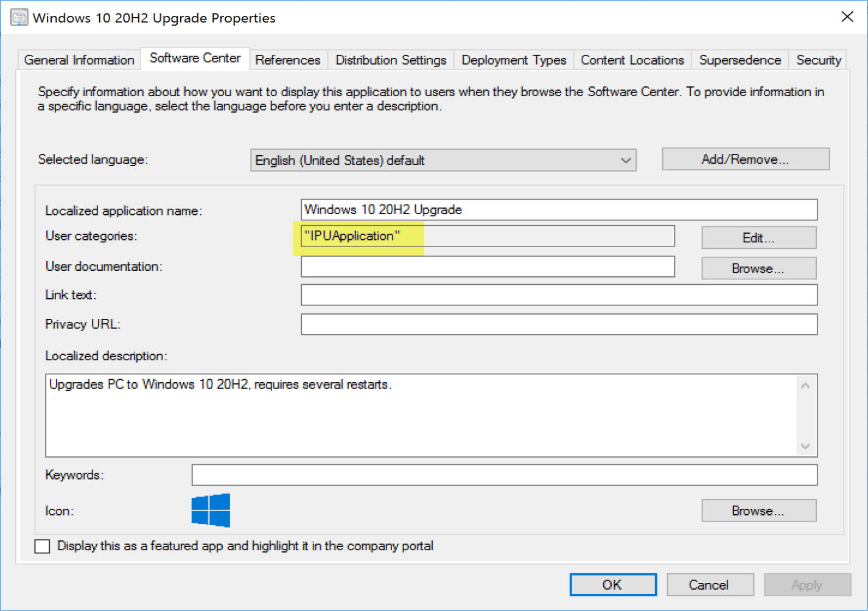This screenshot has height=611, width=868.
Task: Enable the featured app checkbox
Action: tap(43, 546)
